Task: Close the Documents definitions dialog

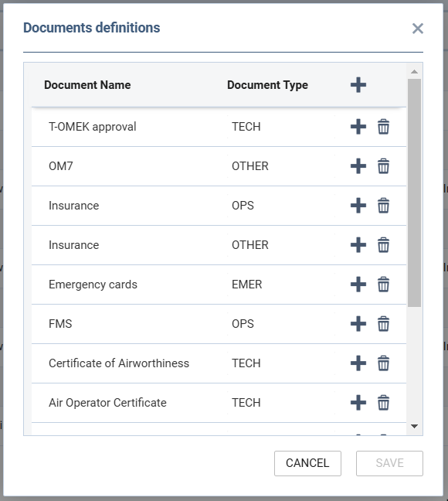Action: [418, 29]
